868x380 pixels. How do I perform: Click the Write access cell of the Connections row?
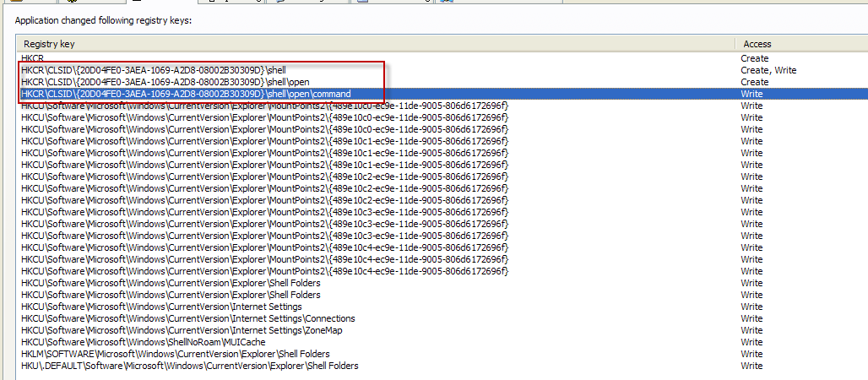[751, 318]
